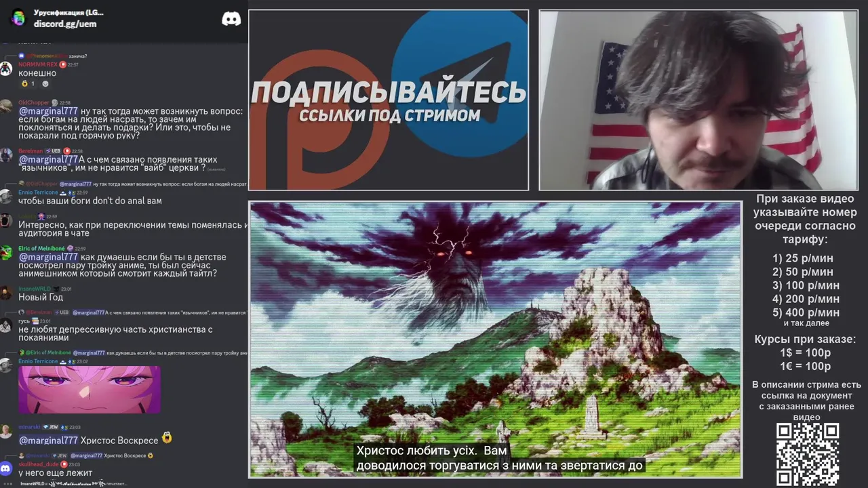Click the shocked emoji after "Христос Воскресе"
The image size is (868, 488).
(x=167, y=439)
